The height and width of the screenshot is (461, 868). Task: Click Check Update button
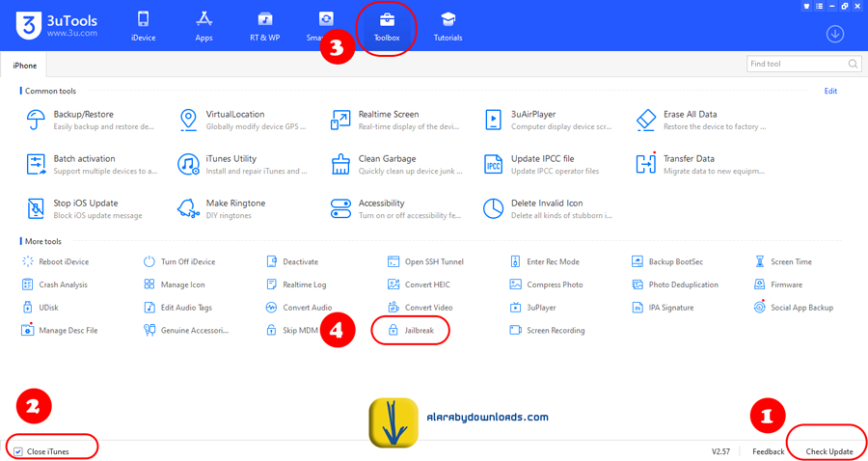829,451
